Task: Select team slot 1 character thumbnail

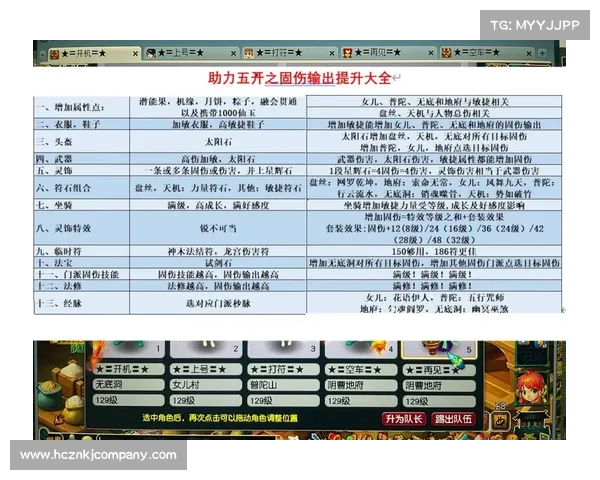Action: coord(128,349)
